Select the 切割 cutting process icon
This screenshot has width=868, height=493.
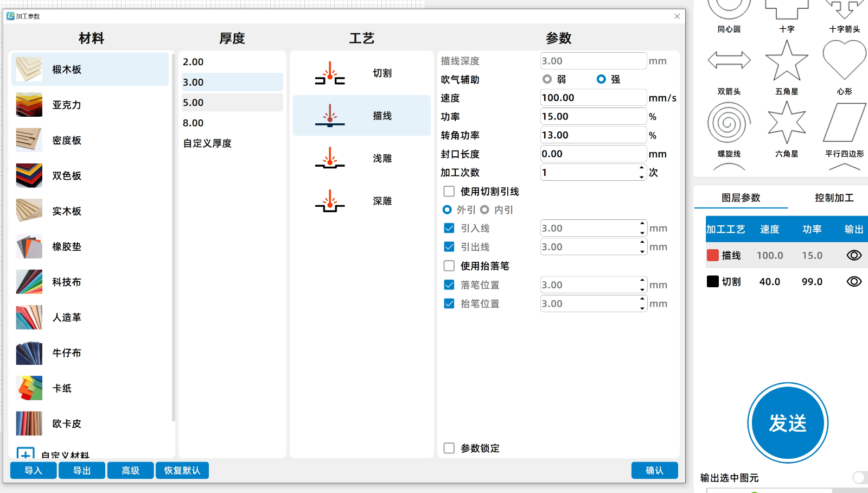click(x=330, y=73)
